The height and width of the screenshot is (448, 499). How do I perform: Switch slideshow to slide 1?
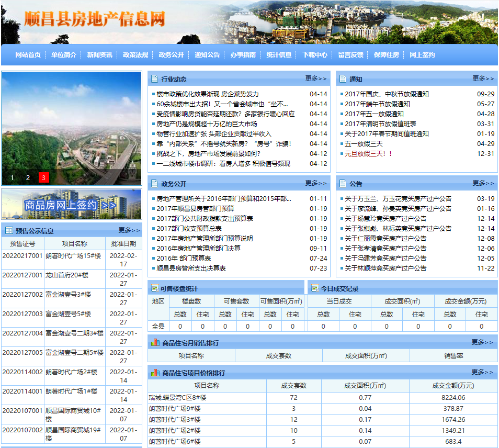(x=12, y=178)
